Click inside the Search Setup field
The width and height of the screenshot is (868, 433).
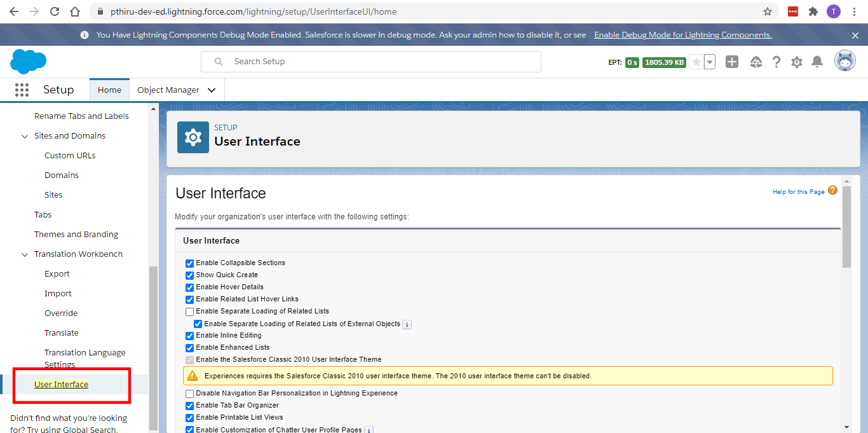pos(371,61)
